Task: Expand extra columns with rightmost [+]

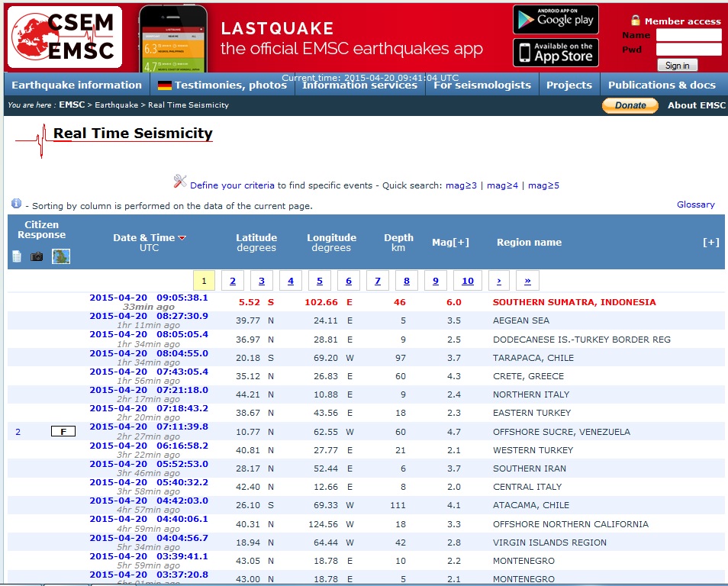Action: coord(710,242)
